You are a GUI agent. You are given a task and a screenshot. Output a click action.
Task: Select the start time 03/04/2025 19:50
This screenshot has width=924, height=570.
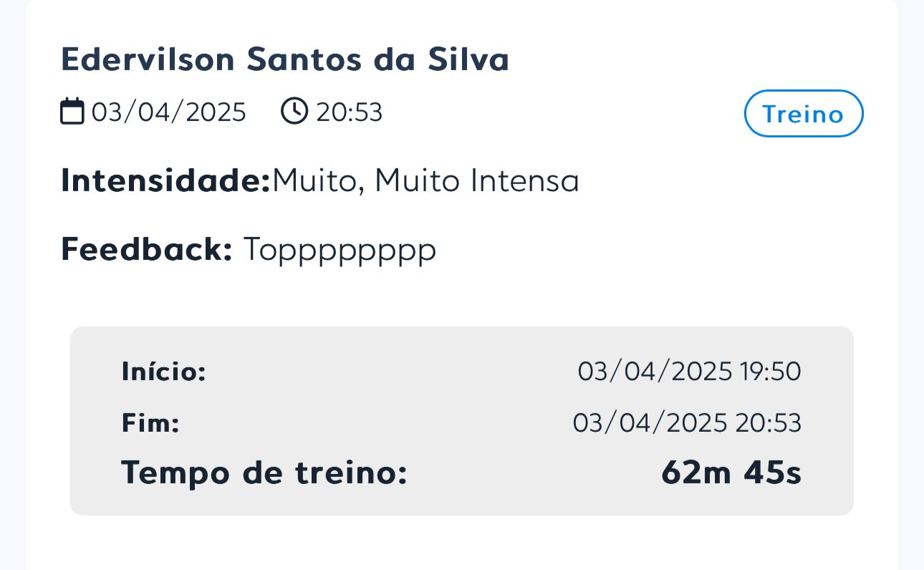point(689,371)
